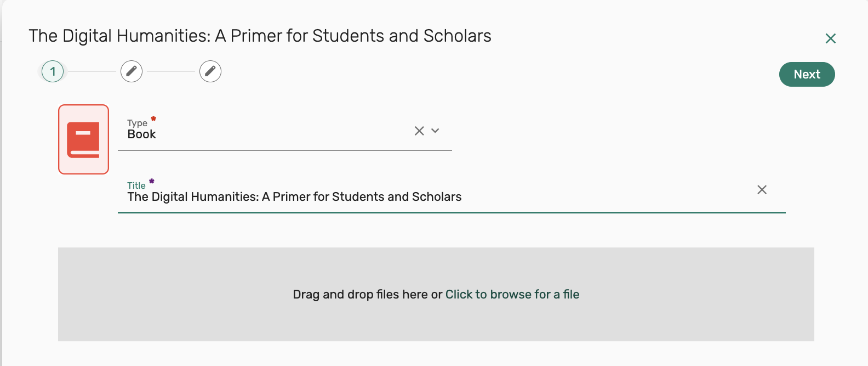Click the Type field label
Screen dimensions: 868x366
137,123
